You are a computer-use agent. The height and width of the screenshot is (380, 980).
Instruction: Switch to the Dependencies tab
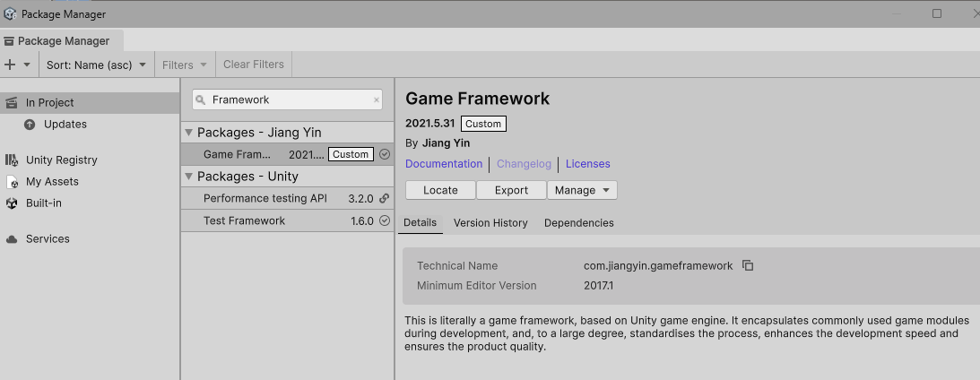pos(578,223)
